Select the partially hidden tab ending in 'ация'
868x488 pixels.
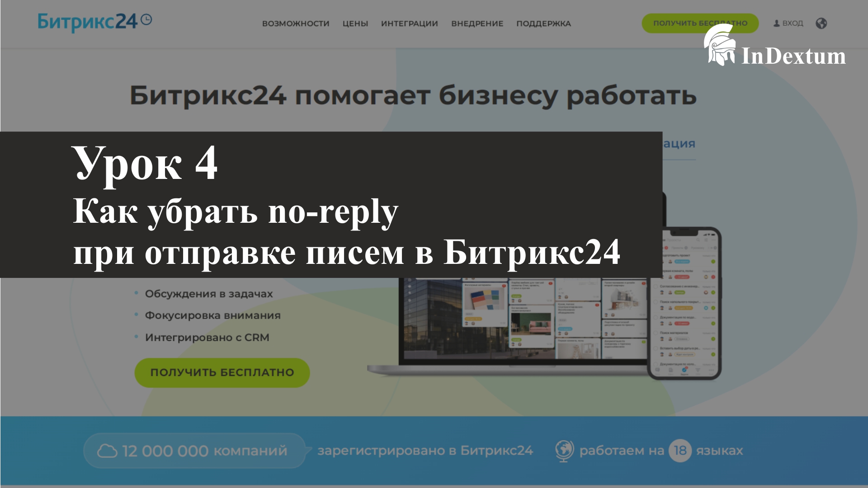679,144
